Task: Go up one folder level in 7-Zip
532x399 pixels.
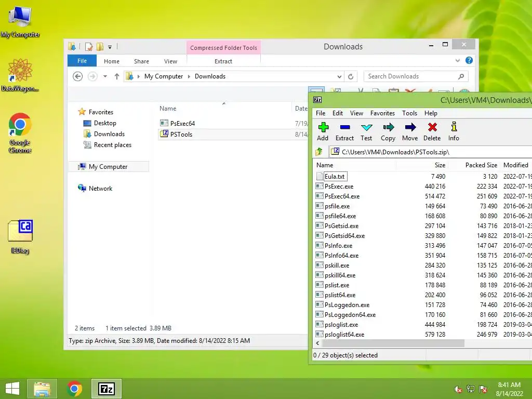Action: click(319, 152)
